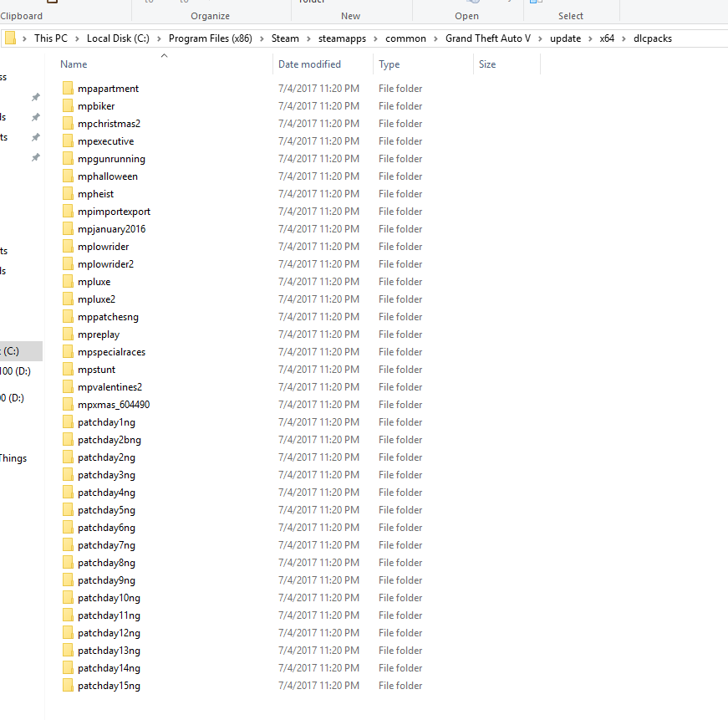Image resolution: width=728 pixels, height=720 pixels.
Task: Click the folder icon in address bar
Action: pos(10,38)
